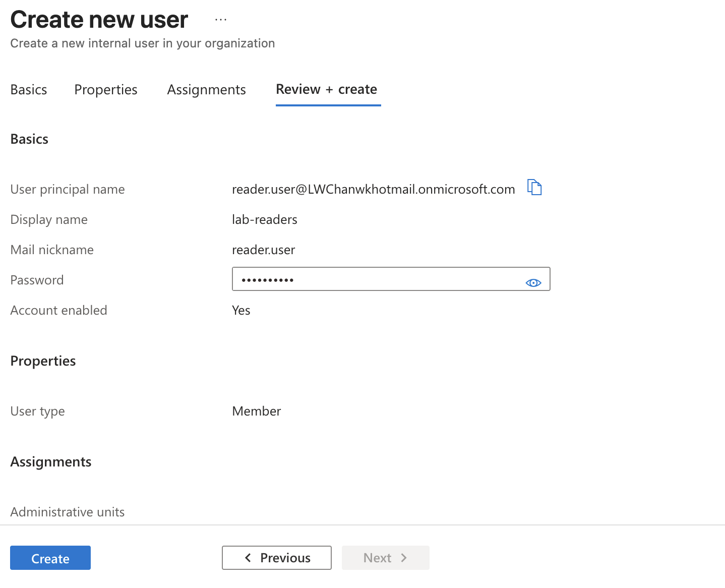
Task: Switch to the Properties tab
Action: point(106,90)
